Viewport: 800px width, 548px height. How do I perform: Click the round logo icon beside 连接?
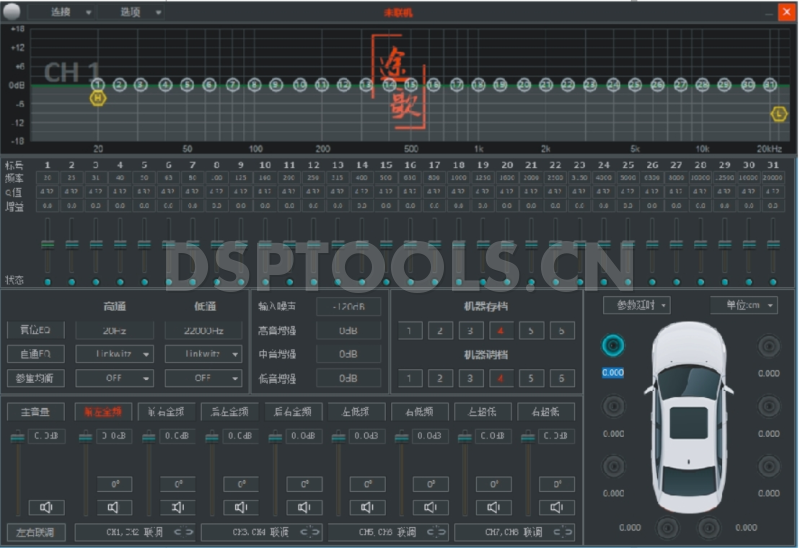coord(12,11)
